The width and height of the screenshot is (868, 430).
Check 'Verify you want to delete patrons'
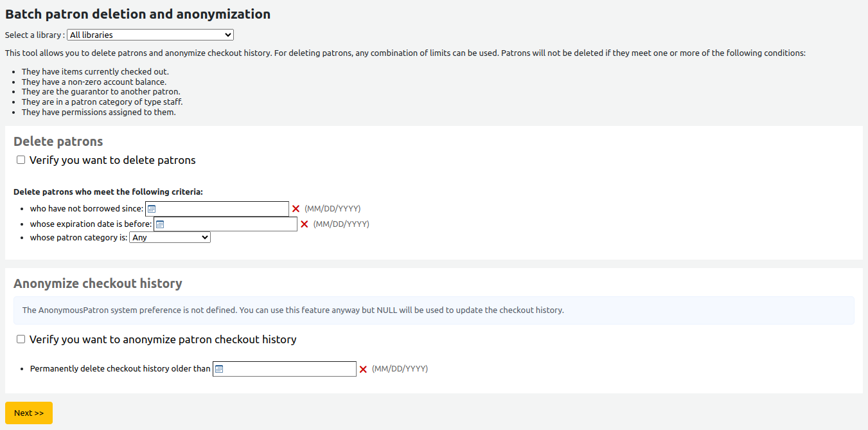pos(21,159)
